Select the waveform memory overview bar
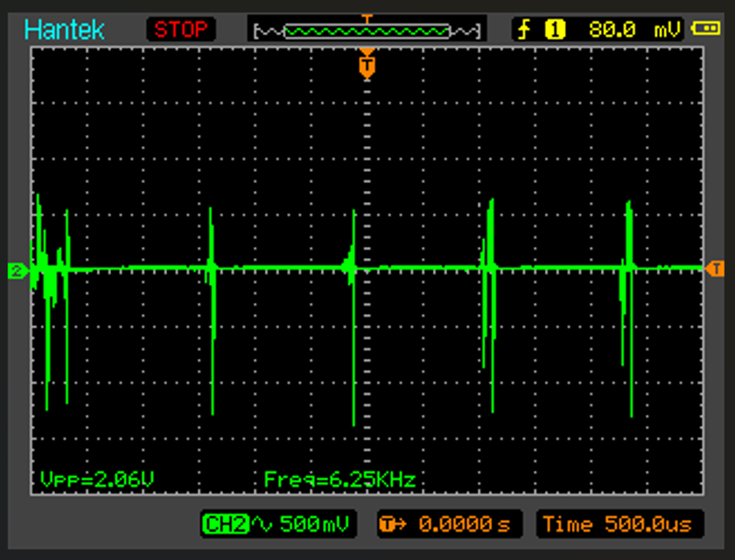 (x=367, y=31)
